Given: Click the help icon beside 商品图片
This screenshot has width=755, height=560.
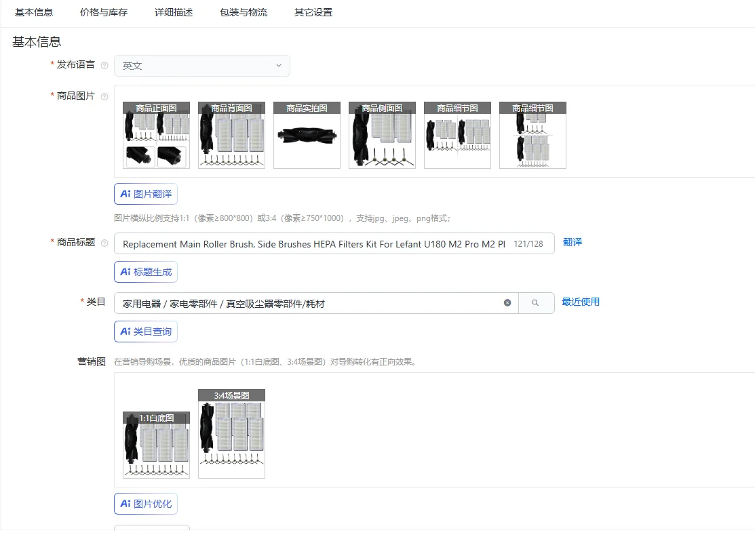Looking at the screenshot, I should (103, 96).
